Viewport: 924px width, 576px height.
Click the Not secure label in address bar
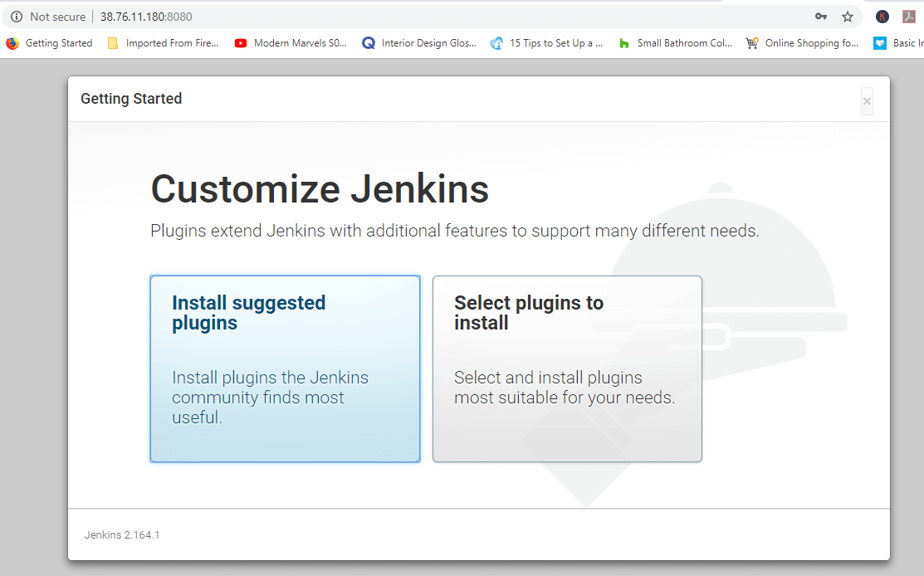click(x=58, y=17)
